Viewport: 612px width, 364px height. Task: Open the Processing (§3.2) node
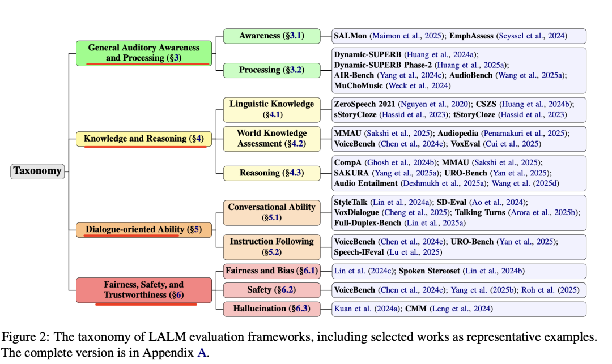coord(271,70)
